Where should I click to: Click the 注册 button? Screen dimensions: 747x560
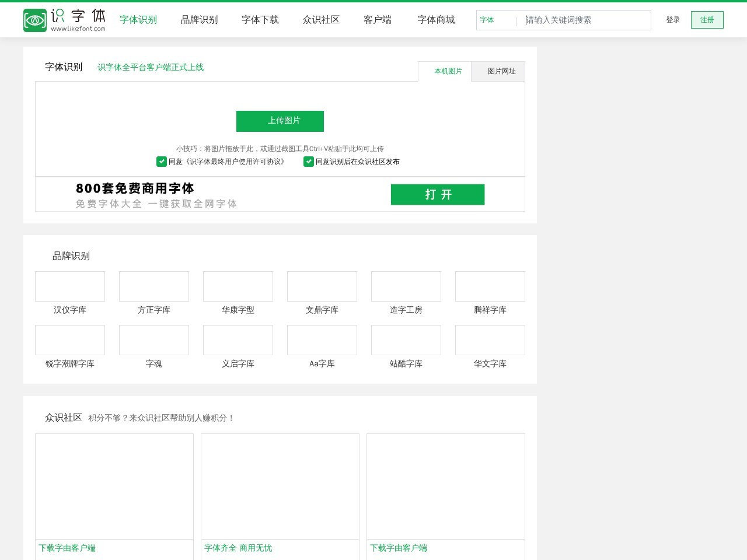tap(707, 20)
